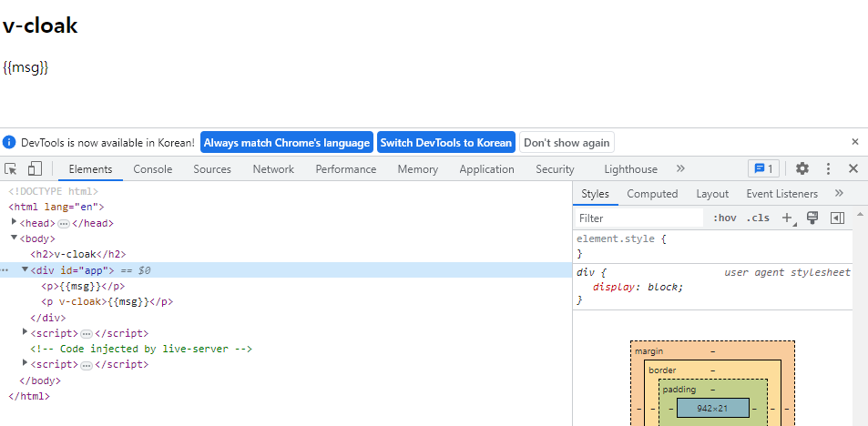Screen dimensions: 868x426
Task: Collapse the body element node
Action: [x=15, y=238]
